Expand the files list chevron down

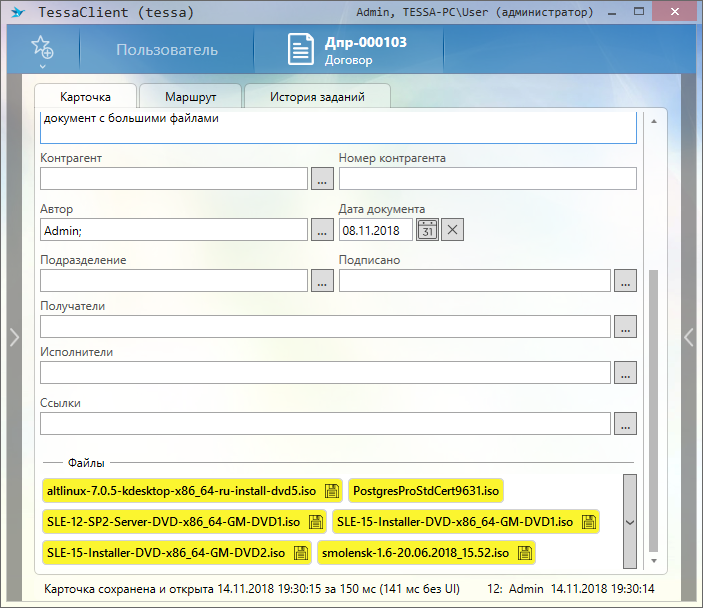tap(629, 522)
